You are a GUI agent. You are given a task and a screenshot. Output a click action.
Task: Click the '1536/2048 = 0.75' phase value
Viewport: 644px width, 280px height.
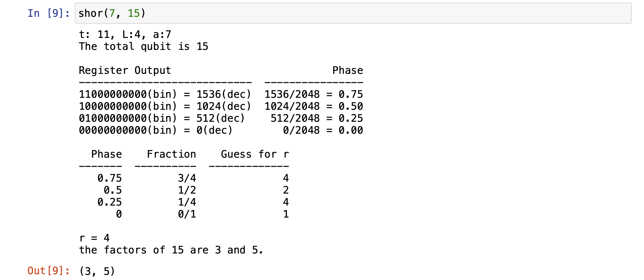[x=313, y=94]
